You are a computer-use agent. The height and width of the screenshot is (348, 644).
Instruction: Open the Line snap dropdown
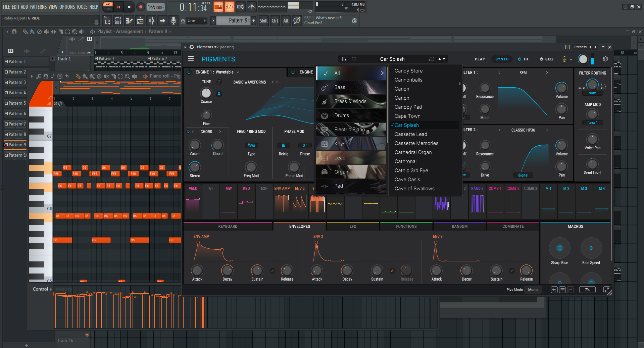click(197, 21)
